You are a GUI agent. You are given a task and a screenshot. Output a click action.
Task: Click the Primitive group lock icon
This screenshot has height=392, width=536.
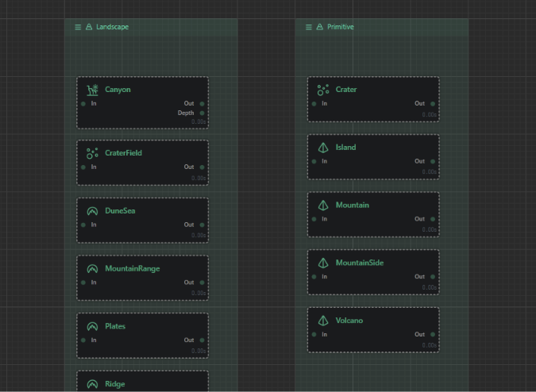pos(320,27)
